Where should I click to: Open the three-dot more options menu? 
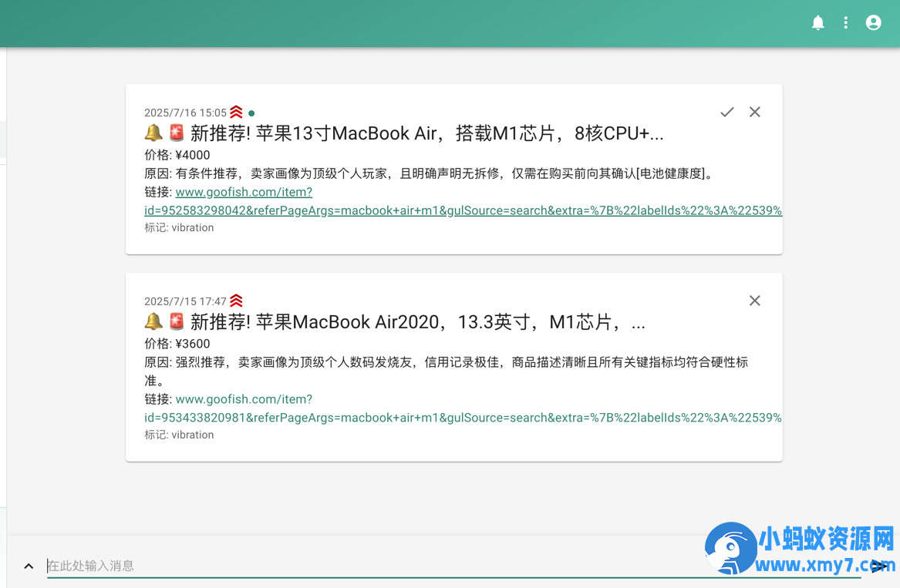point(845,22)
